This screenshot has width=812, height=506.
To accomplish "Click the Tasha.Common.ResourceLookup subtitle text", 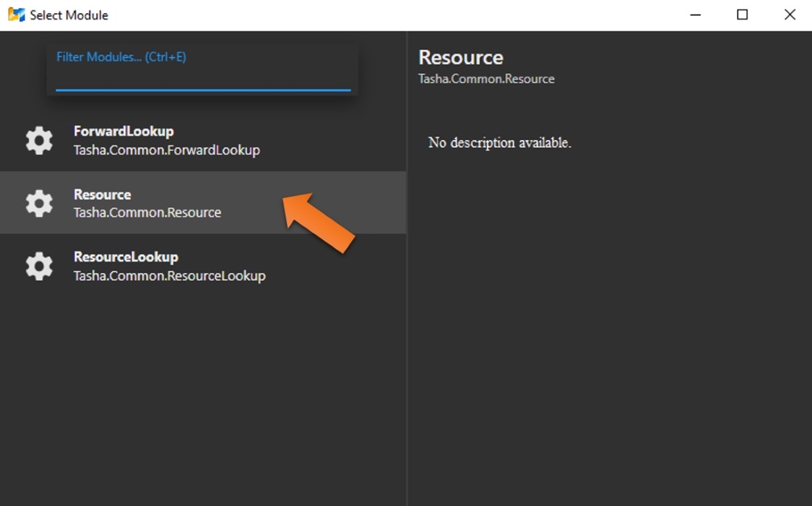I will pyautogui.click(x=170, y=275).
